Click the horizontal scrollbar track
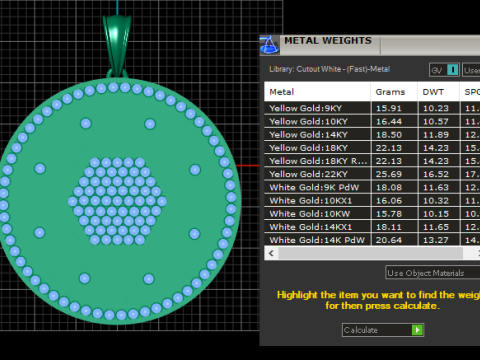The height and width of the screenshot is (360, 480). click(x=370, y=253)
